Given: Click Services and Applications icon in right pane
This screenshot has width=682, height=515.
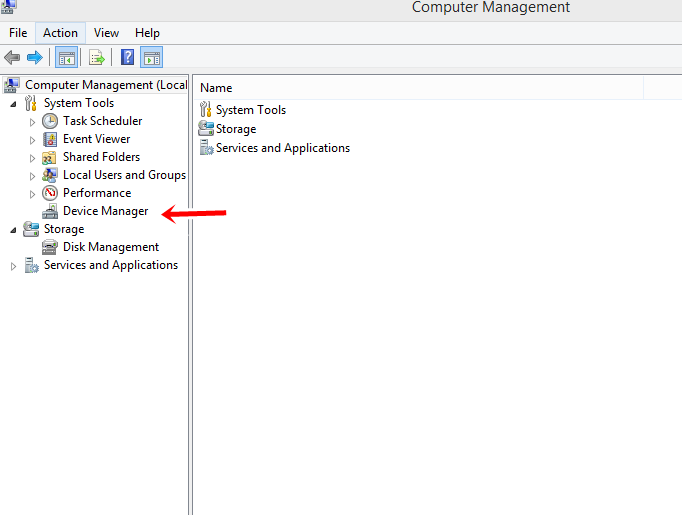Looking at the screenshot, I should (207, 147).
